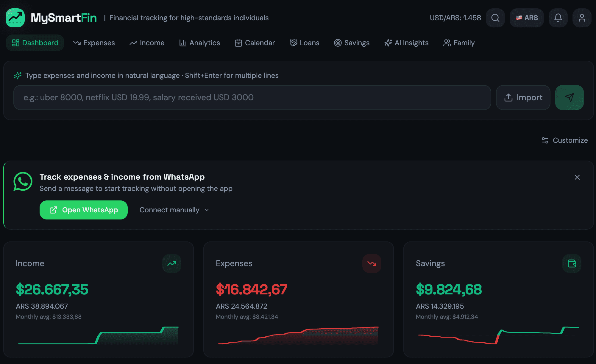Viewport: 596px width, 364px height.
Task: Open notifications bell icon
Action: (x=558, y=18)
